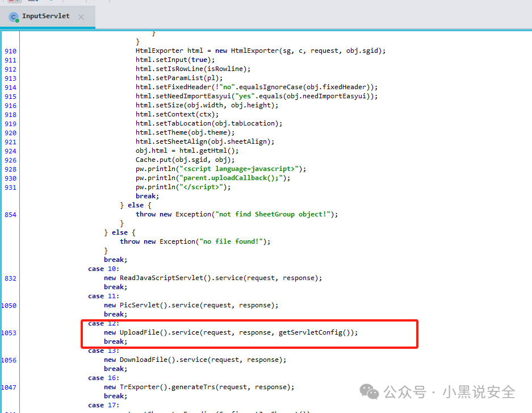The width and height of the screenshot is (532, 413).
Task: Click gutter line number 910
Action: click(x=10, y=51)
